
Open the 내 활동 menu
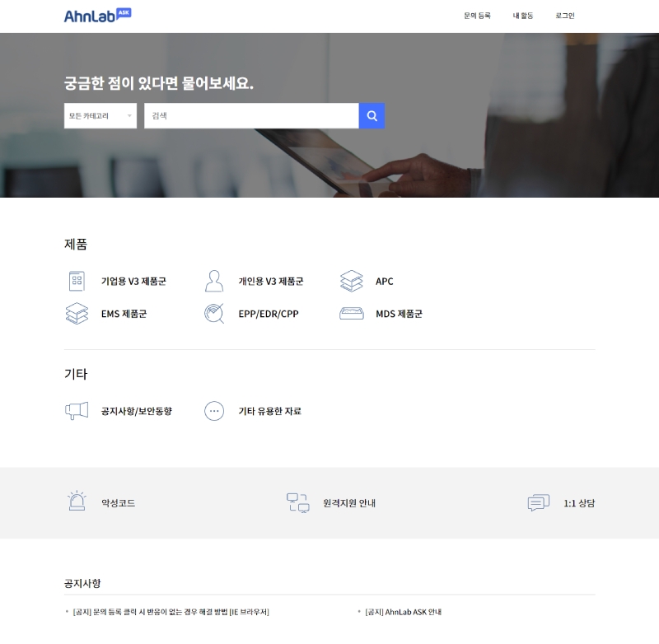pyautogui.click(x=525, y=16)
